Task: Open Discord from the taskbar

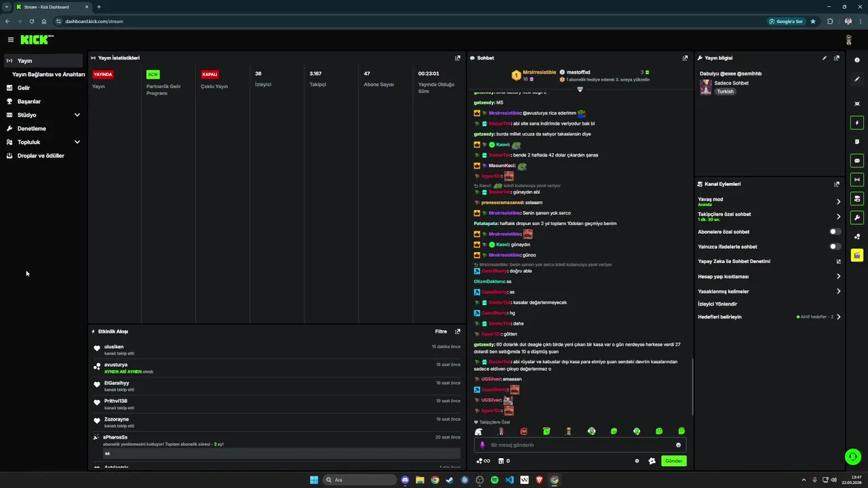Action: [x=405, y=480]
